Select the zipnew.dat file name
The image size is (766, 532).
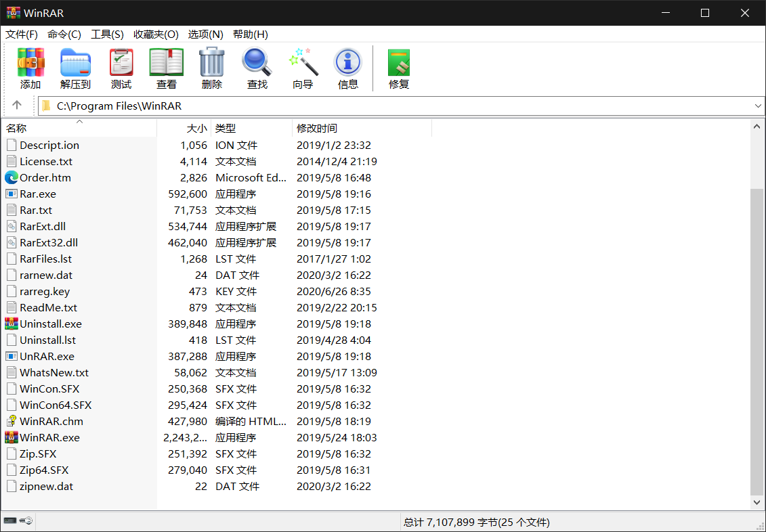pos(47,486)
